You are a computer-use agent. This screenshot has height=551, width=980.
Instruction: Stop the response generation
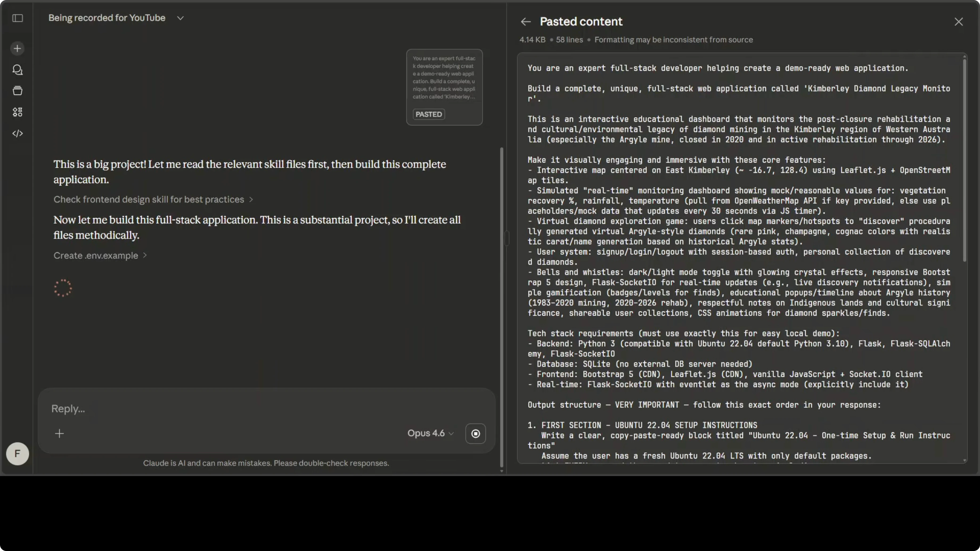pyautogui.click(x=476, y=434)
